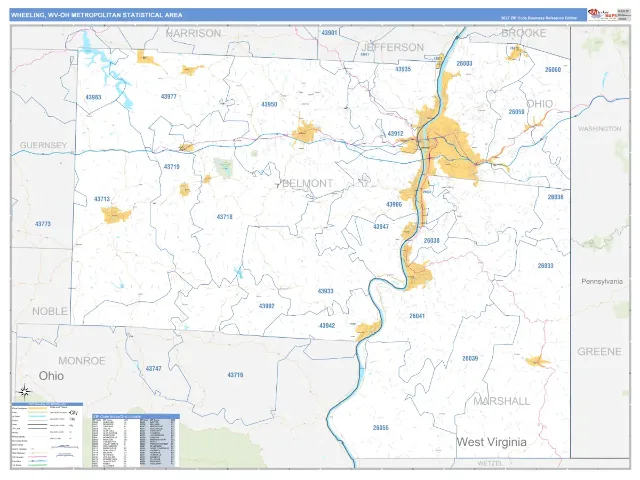The width and height of the screenshot is (640, 480).
Task: Click ZIP code label 43902
Action: (x=267, y=306)
